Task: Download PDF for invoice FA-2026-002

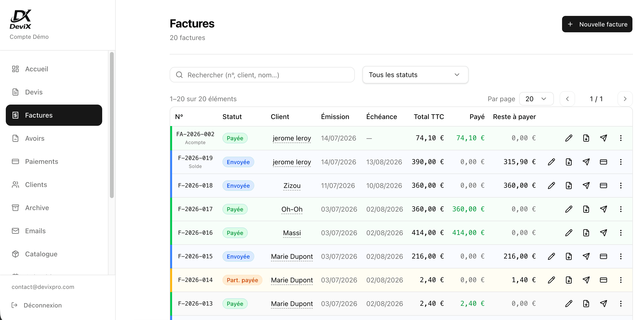Action: (586, 138)
